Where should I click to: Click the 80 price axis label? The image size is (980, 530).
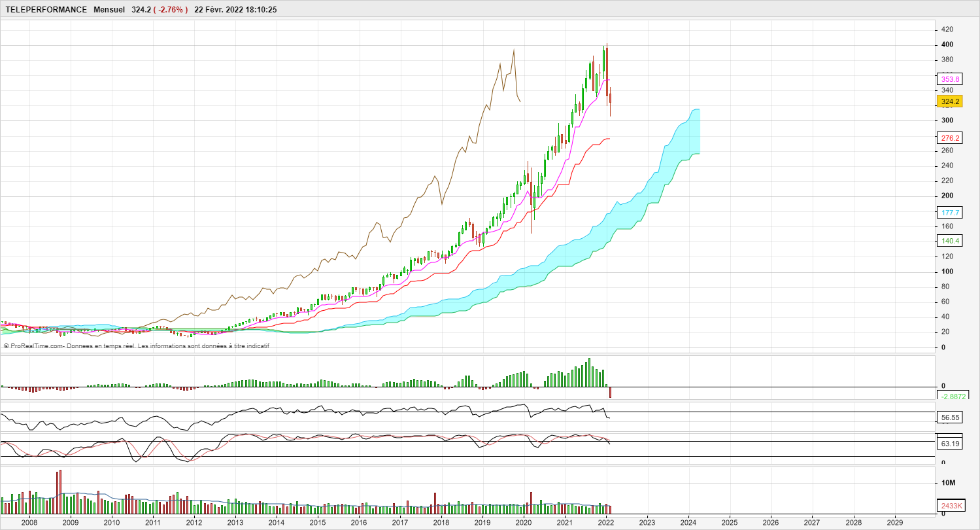point(945,287)
